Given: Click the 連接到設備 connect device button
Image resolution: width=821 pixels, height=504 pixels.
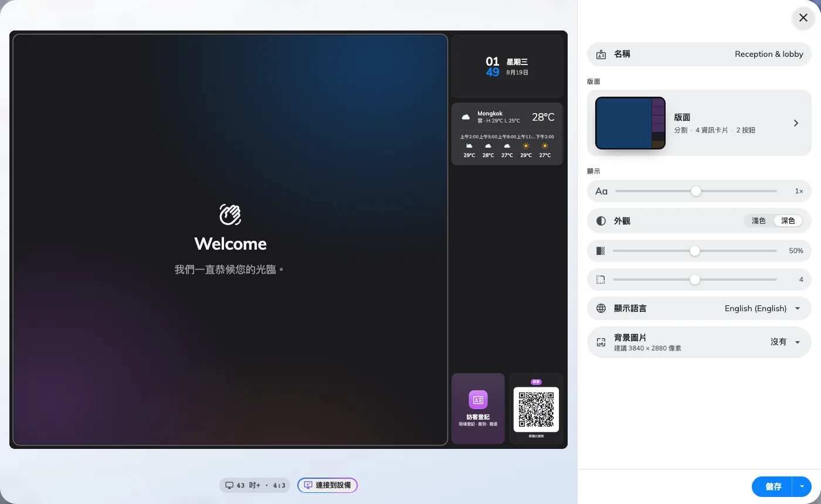Looking at the screenshot, I should [x=327, y=485].
